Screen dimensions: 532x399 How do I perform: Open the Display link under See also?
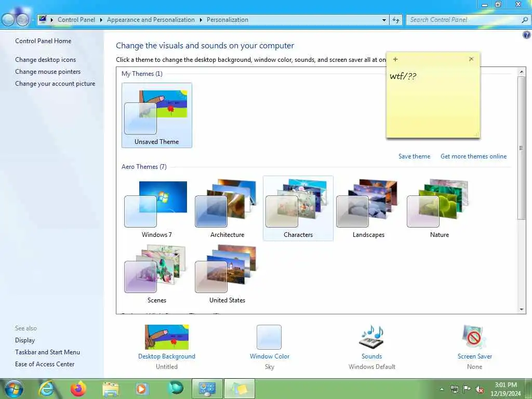tap(25, 340)
